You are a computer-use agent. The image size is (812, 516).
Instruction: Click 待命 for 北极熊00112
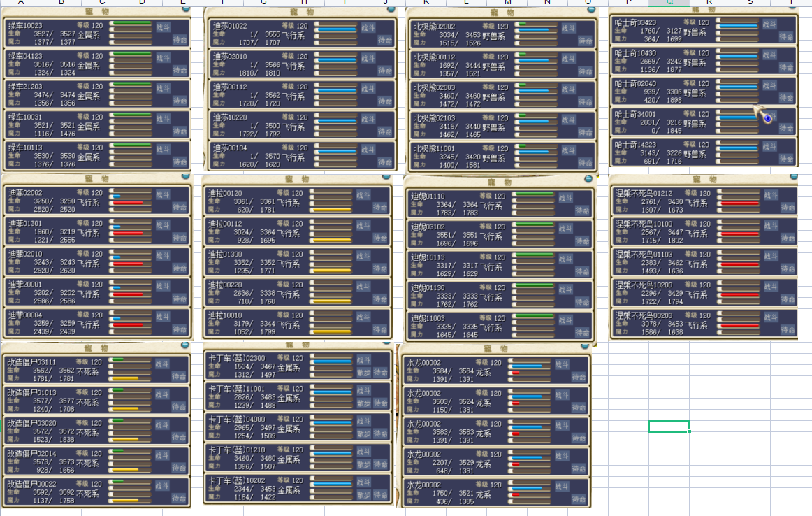585,71
